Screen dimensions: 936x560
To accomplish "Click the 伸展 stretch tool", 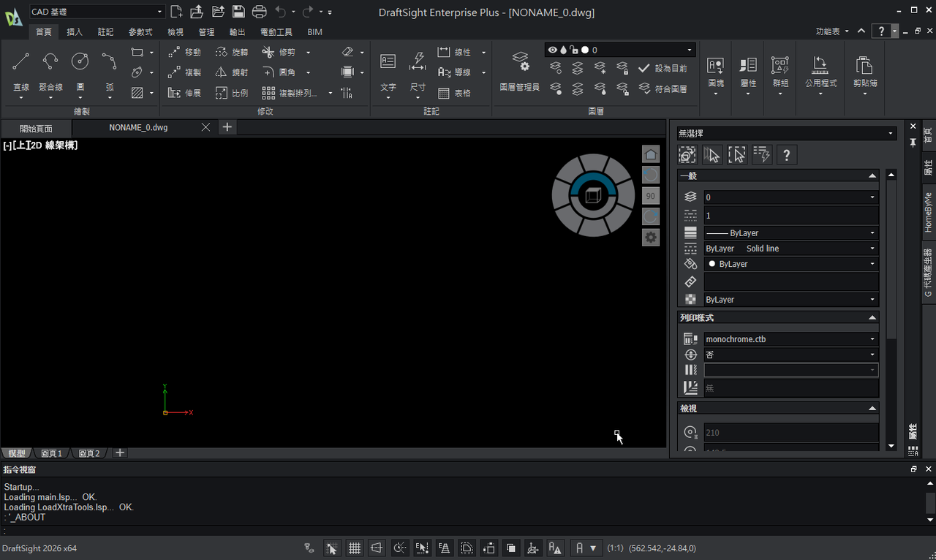I will click(x=184, y=93).
